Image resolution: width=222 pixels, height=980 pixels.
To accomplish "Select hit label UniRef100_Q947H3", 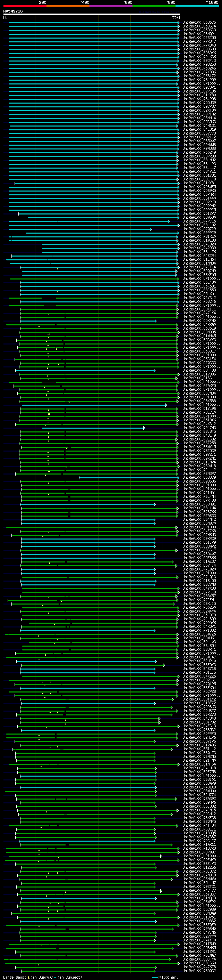I will 199,428.
